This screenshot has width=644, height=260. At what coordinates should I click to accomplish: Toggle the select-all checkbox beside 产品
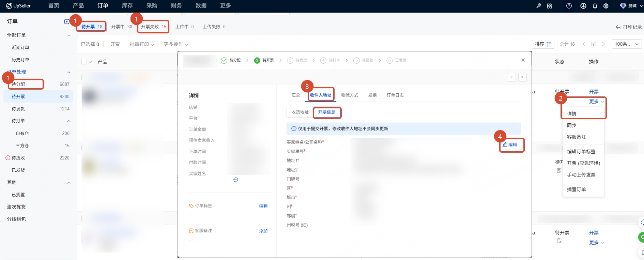[84, 62]
